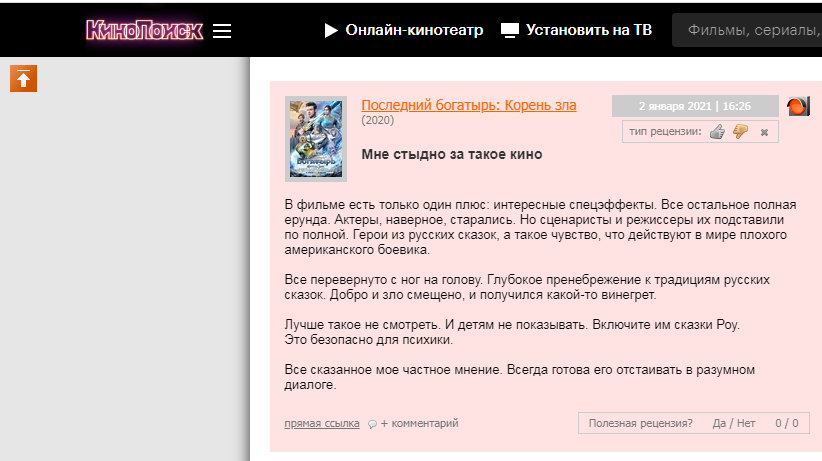
Task: Click the year (2020) text
Action: (377, 120)
